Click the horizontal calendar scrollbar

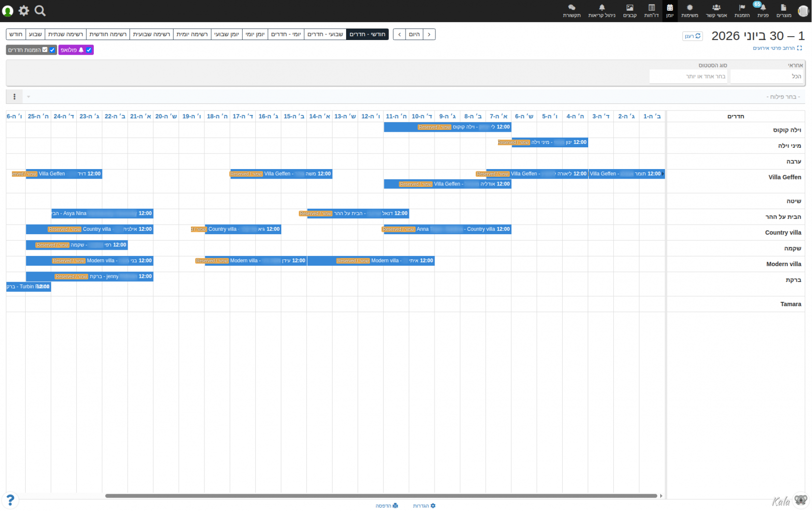pos(381,496)
